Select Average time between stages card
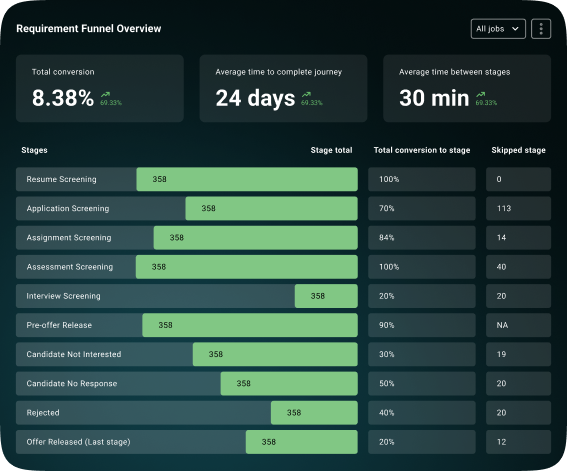The width and height of the screenshot is (567, 471). [x=467, y=88]
